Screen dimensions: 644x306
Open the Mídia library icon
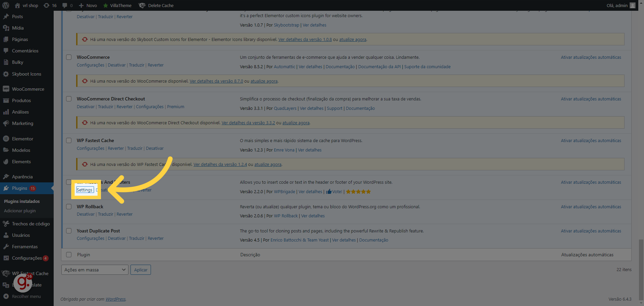pos(6,28)
